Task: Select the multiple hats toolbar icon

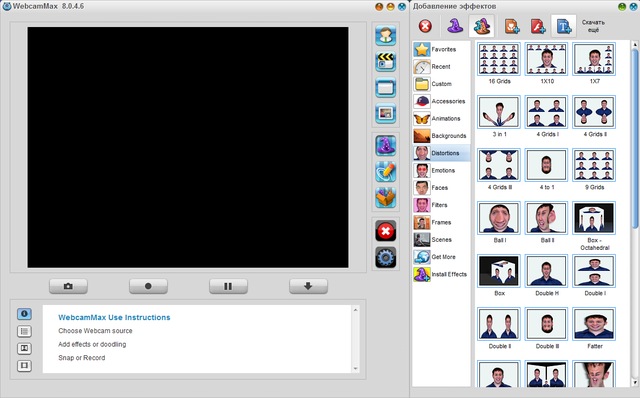Action: tap(482, 26)
